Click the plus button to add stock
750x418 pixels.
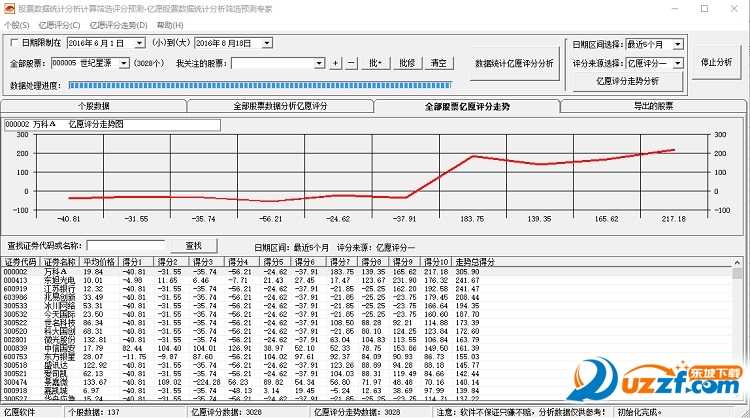click(x=335, y=63)
